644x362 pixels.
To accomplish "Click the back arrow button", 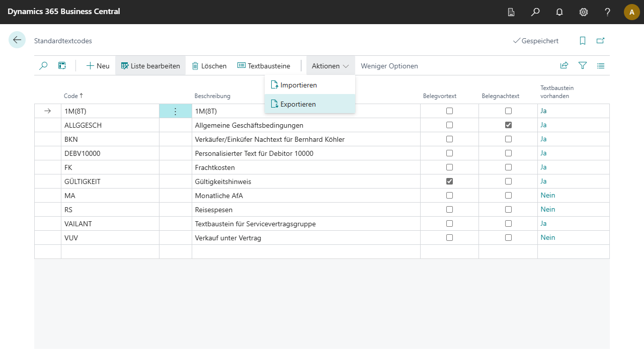I will pos(17,40).
